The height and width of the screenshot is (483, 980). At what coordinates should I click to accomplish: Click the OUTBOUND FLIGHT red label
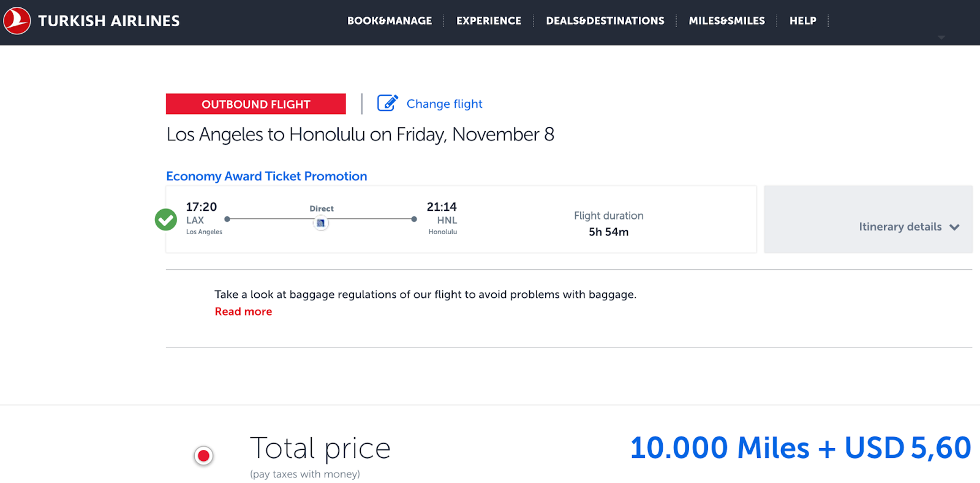tap(256, 104)
